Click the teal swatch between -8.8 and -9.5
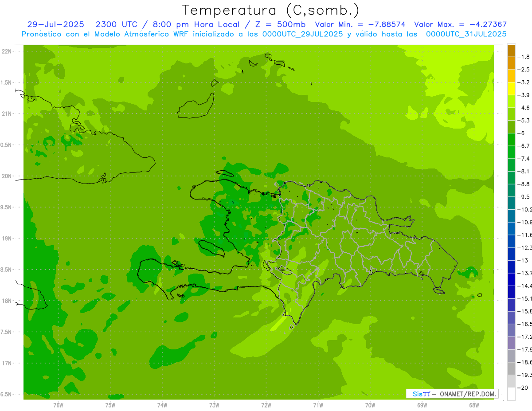 coord(511,191)
